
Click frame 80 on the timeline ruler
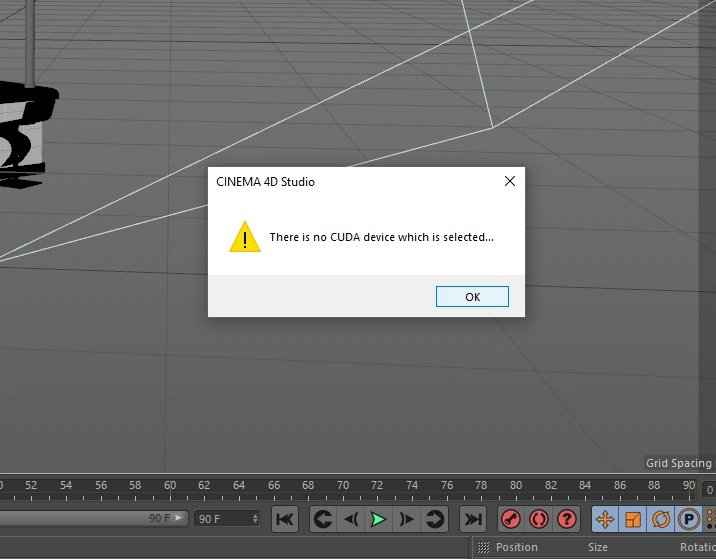click(x=516, y=485)
